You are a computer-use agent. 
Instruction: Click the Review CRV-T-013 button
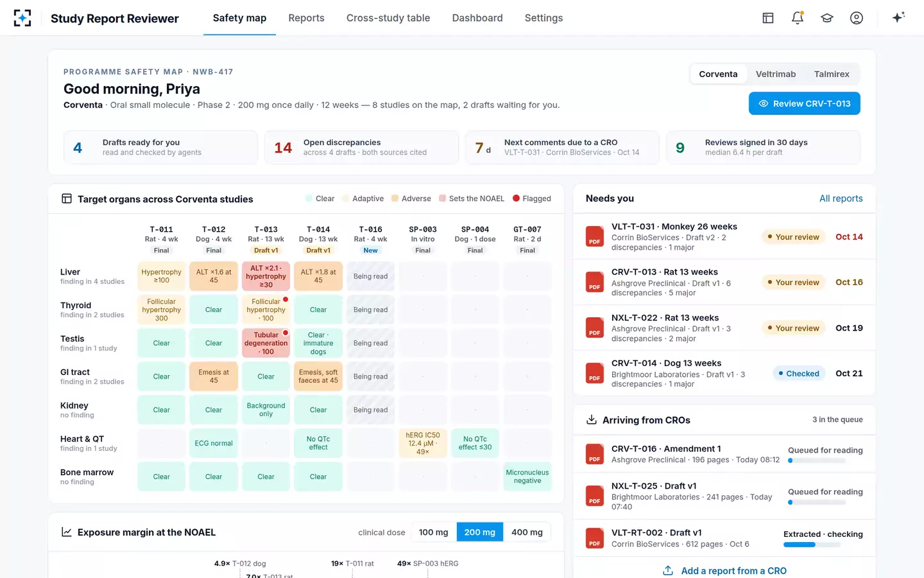[x=805, y=103]
